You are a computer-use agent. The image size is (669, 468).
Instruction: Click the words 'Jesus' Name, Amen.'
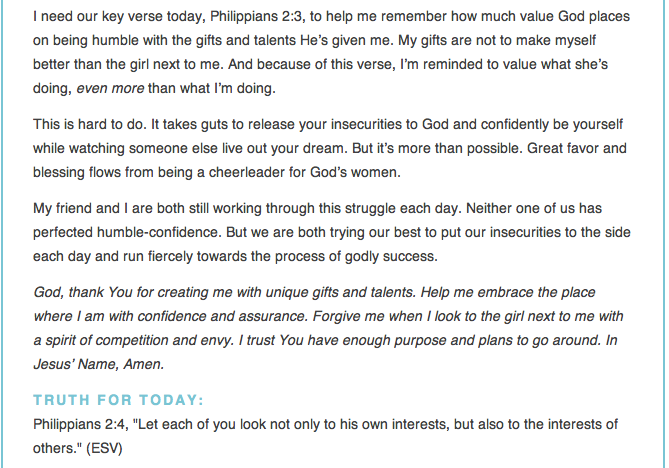coord(99,364)
